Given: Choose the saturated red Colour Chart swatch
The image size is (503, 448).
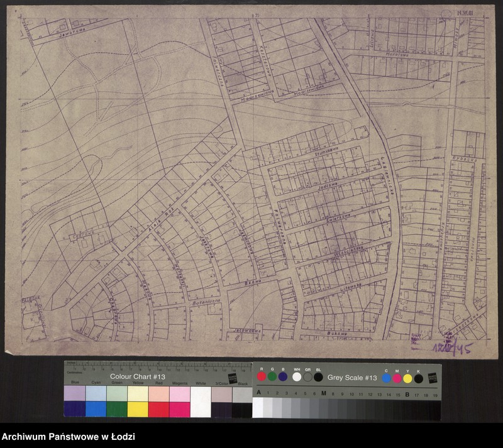Looking at the screenshot, I should pos(158,409).
